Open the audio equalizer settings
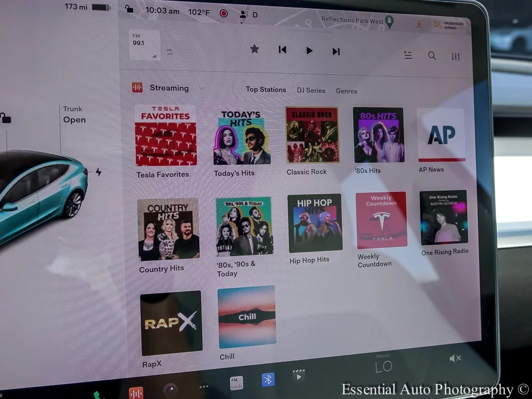The width and height of the screenshot is (532, 399). coord(456,57)
